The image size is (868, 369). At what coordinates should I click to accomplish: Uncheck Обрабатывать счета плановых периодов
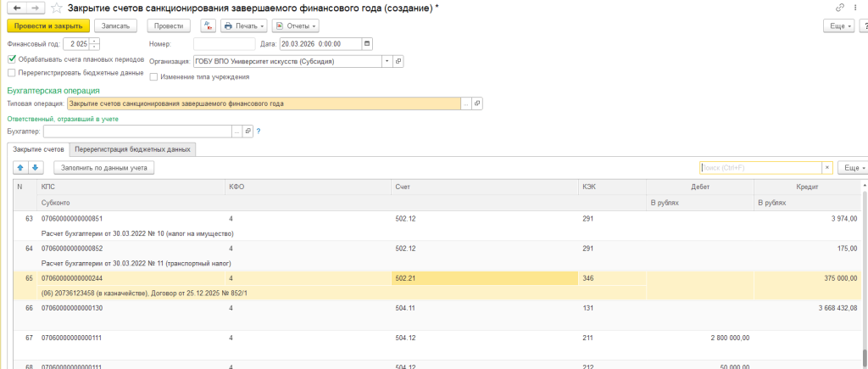12,59
